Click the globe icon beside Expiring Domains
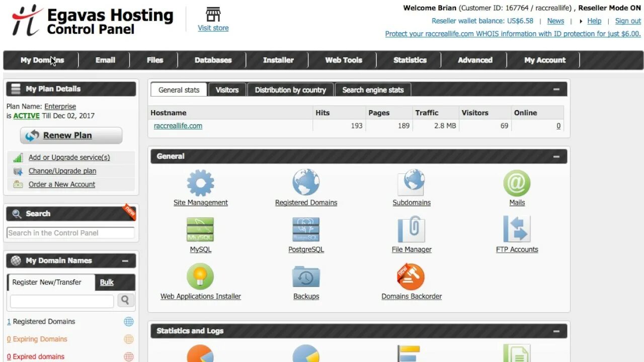644x362 pixels. pos(129,339)
